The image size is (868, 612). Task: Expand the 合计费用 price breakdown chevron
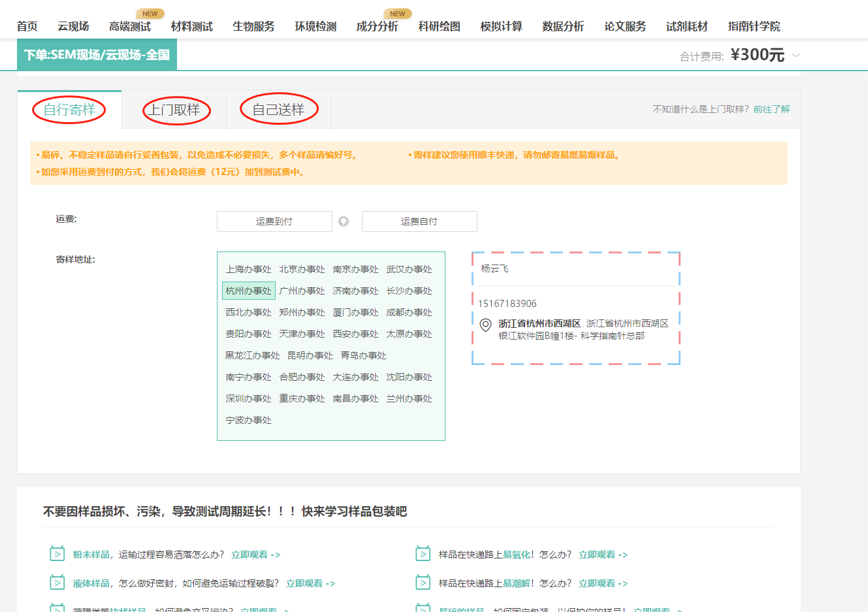pos(796,57)
